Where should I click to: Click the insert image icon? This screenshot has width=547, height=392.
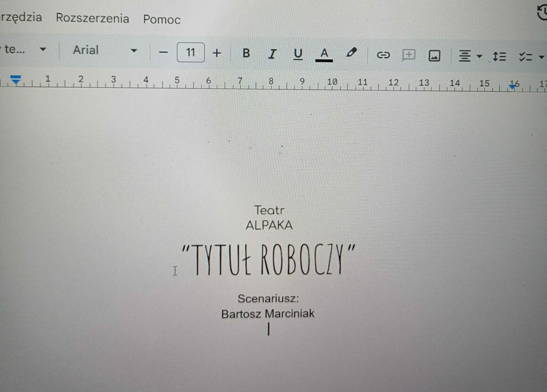tap(434, 56)
